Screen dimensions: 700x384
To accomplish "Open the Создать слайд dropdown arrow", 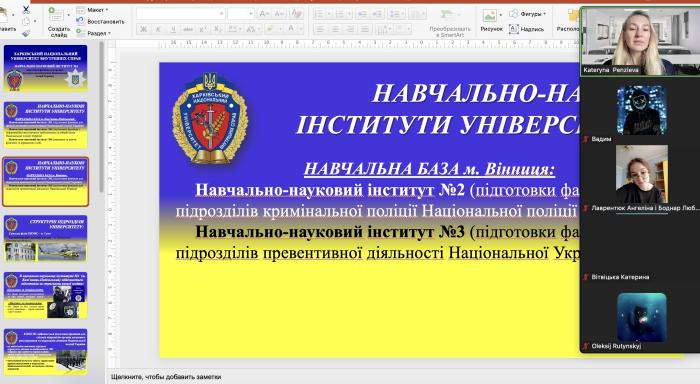I will pos(68,15).
